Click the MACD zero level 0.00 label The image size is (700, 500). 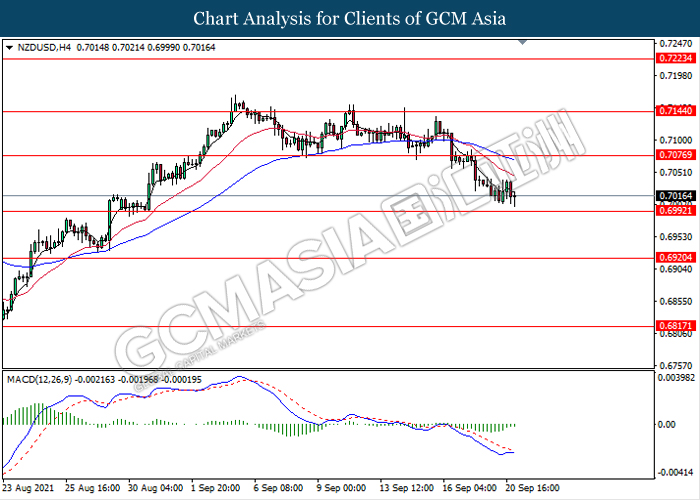(667, 425)
